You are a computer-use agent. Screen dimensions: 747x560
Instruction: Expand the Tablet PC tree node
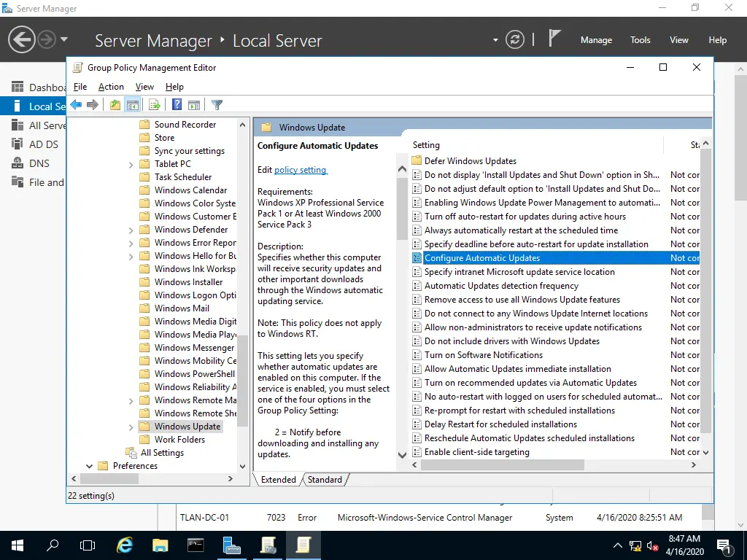pyautogui.click(x=131, y=165)
